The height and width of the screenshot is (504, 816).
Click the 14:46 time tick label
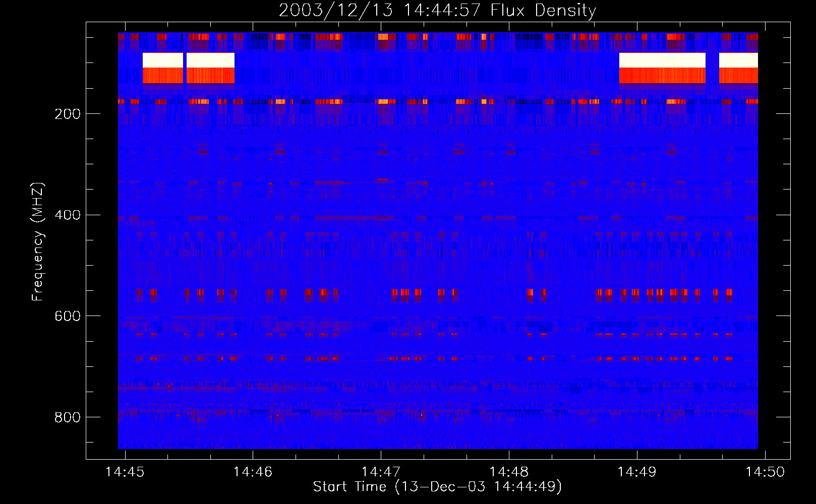tap(253, 472)
